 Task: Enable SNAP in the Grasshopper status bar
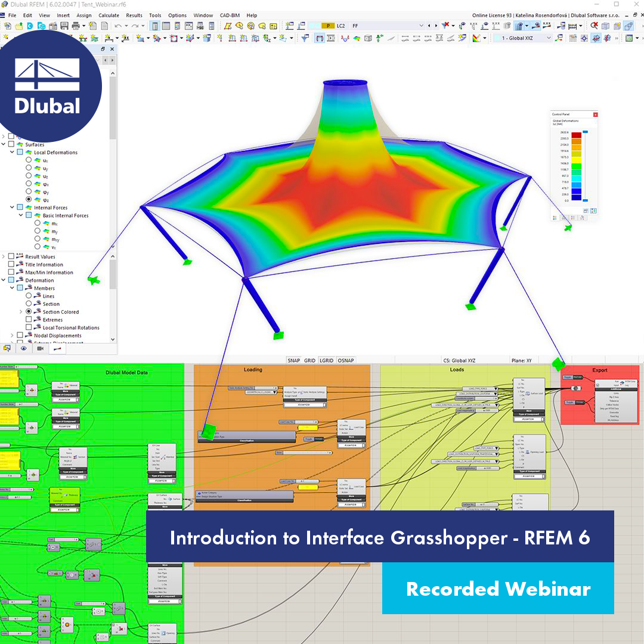[x=293, y=360]
